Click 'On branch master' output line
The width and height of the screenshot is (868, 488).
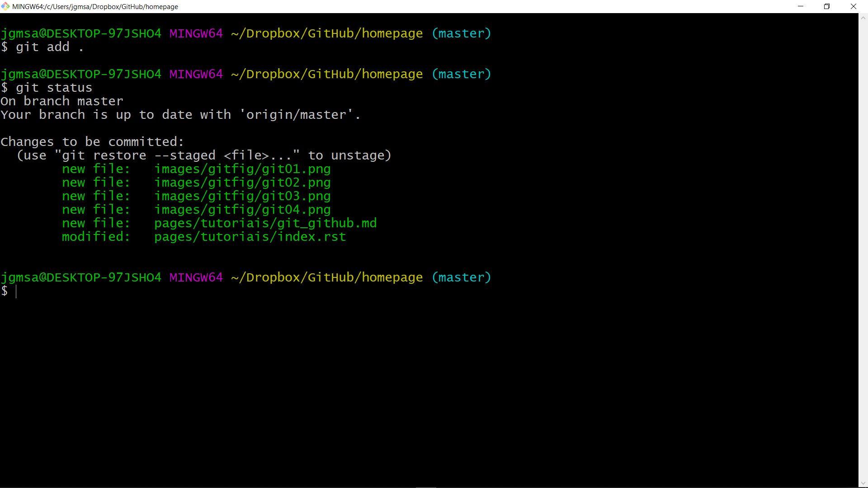click(62, 101)
